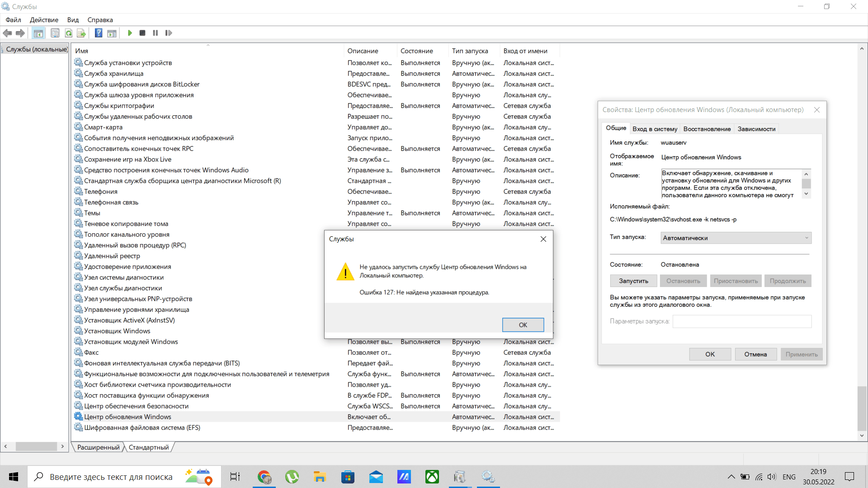The width and height of the screenshot is (868, 488).
Task: Select Телефония service row
Action: (x=316, y=192)
